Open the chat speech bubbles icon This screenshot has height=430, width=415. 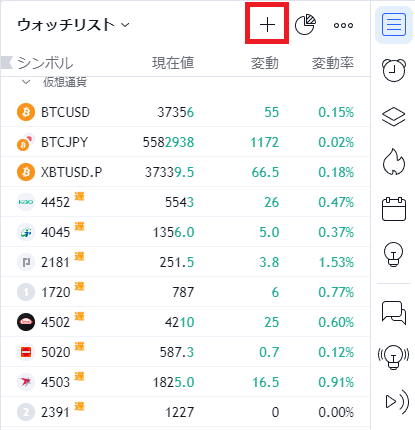pyautogui.click(x=394, y=312)
